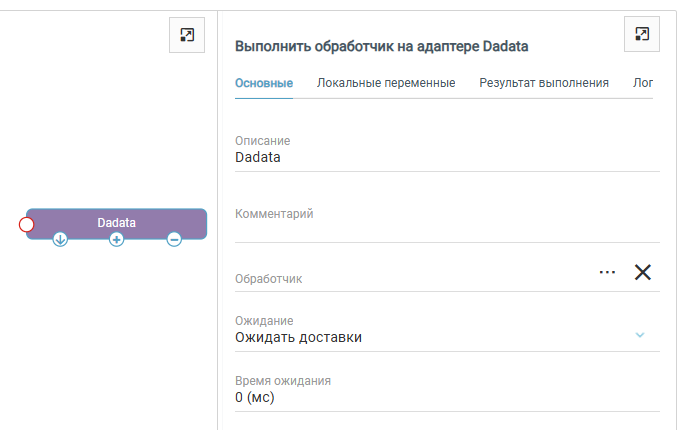Clear the Обработчик field with the X icon
This screenshot has width=690, height=430.
(643, 272)
